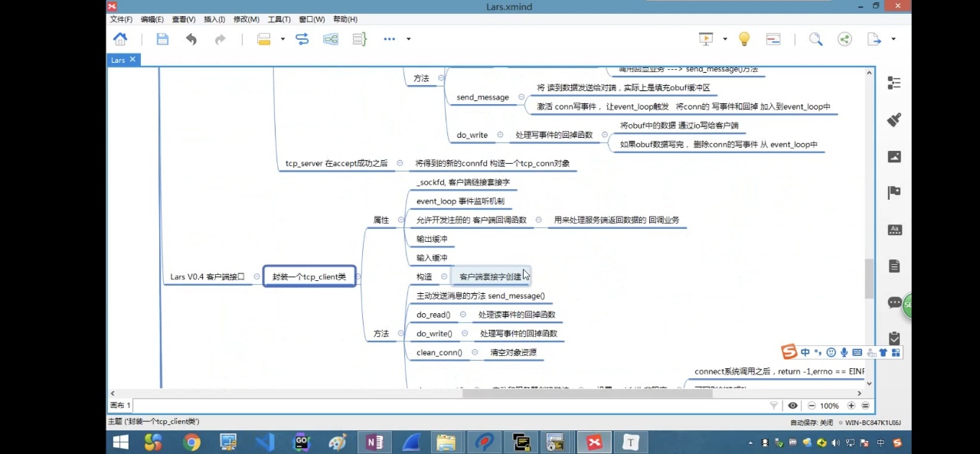Insert a new topic using toolbar icon
The height and width of the screenshot is (454, 980).
tap(263, 39)
